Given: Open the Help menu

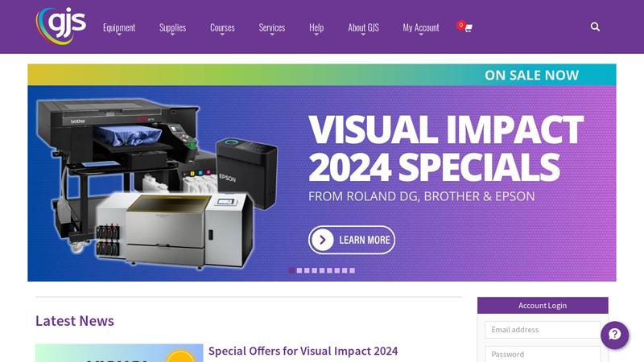Looking at the screenshot, I should point(316,28).
